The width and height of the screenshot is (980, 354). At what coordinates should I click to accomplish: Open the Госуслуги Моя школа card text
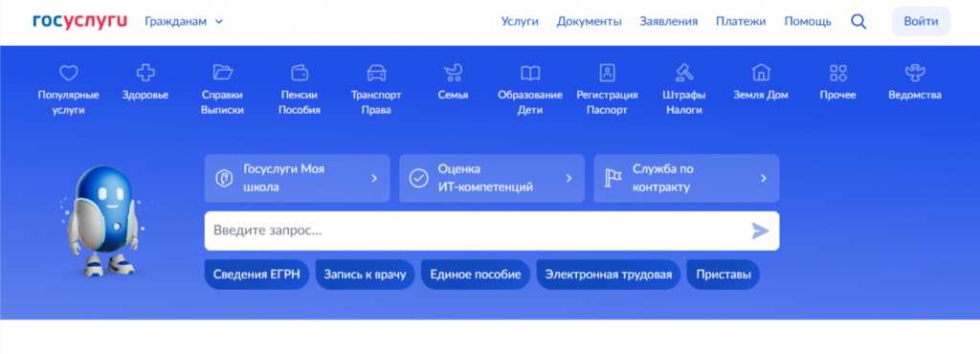(283, 178)
